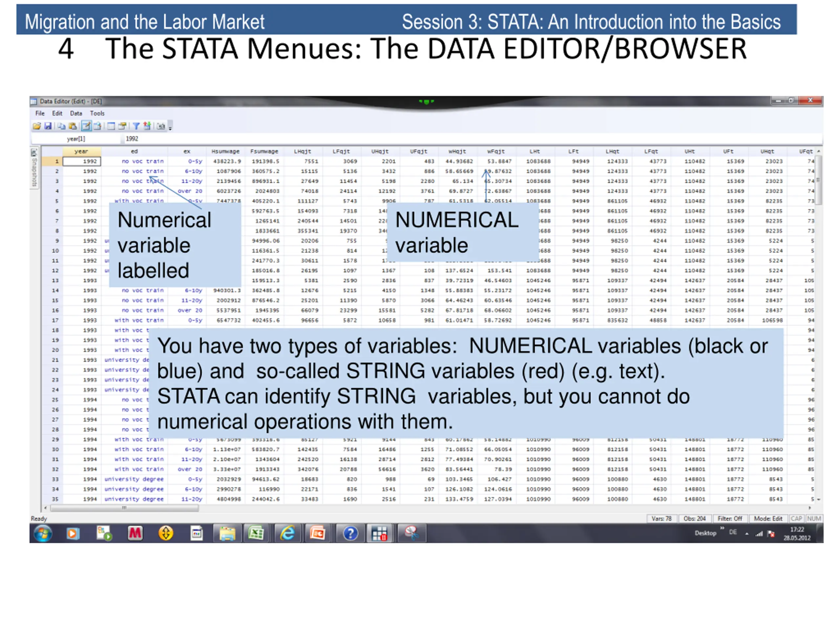
Task: Toggle the Snapshots side panel
Action: 34,168
